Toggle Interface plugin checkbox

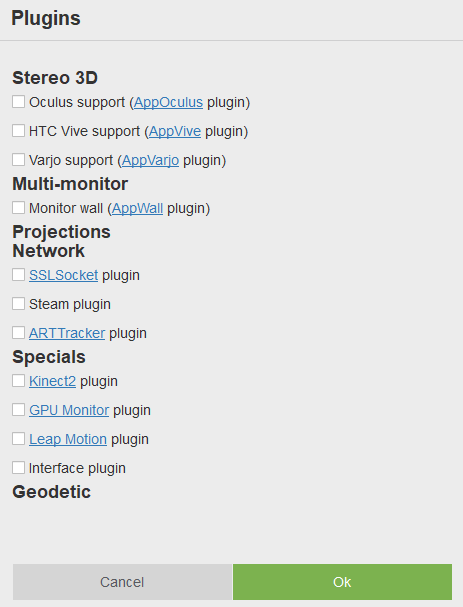point(18,468)
